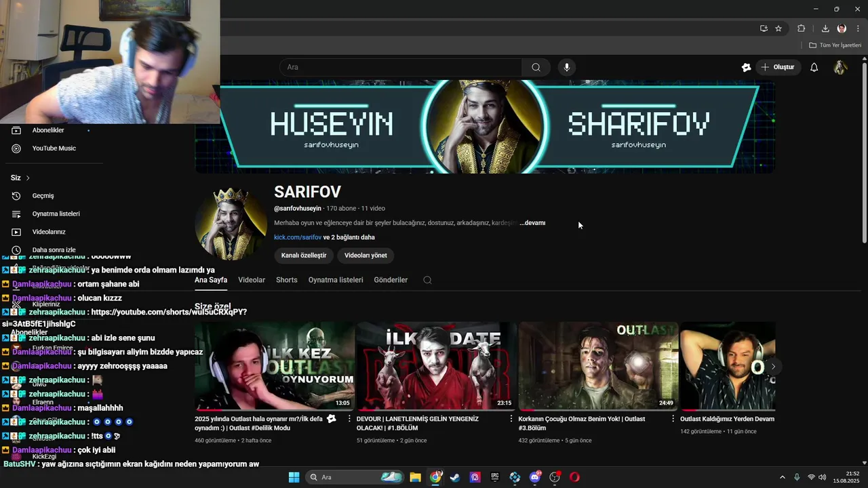Image resolution: width=868 pixels, height=488 pixels.
Task: Click Kanalı özelleştir button
Action: click(x=304, y=256)
